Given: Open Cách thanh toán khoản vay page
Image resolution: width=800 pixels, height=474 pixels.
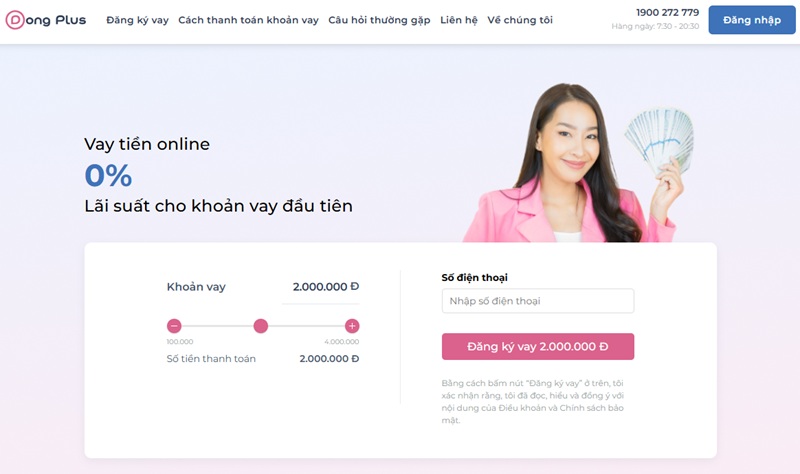Looking at the screenshot, I should tap(248, 20).
